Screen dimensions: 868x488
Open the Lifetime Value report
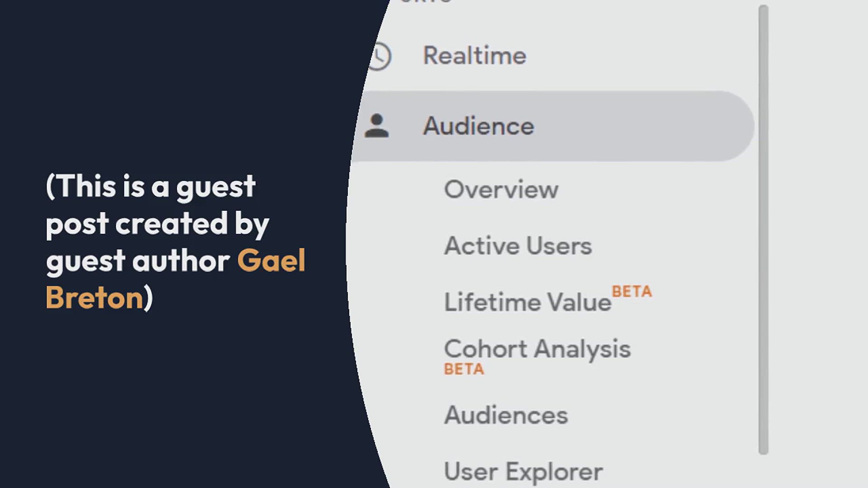point(527,302)
